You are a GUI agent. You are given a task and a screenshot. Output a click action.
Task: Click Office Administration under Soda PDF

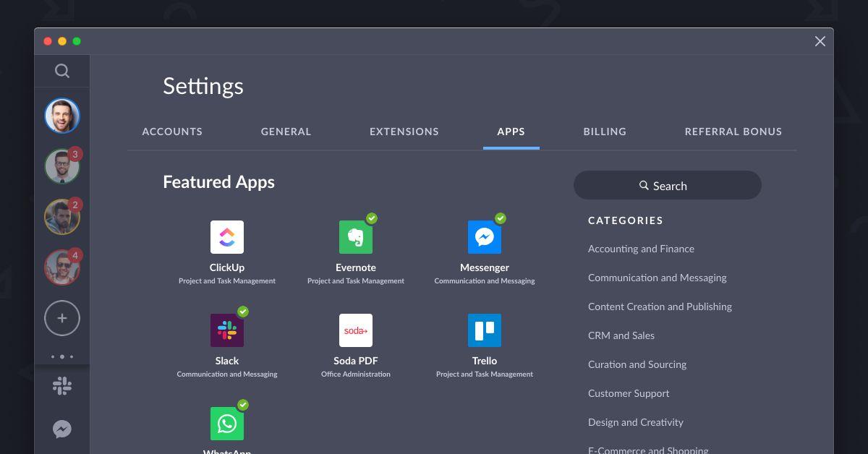356,374
